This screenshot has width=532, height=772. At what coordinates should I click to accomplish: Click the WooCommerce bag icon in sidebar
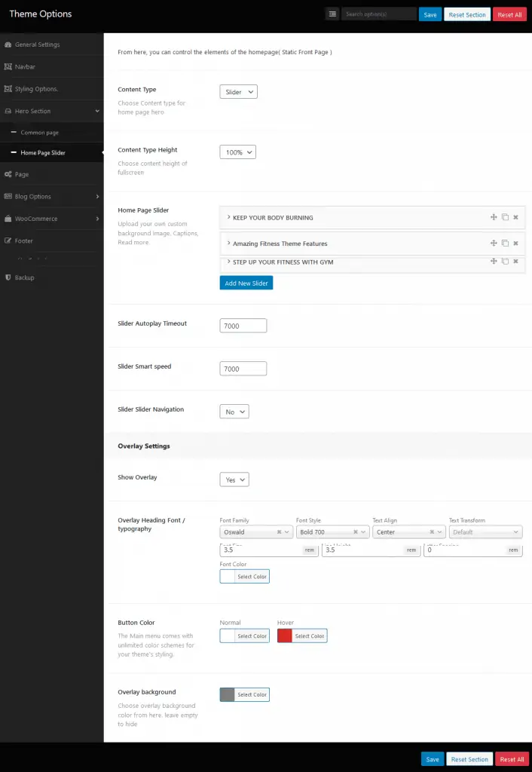coord(8,219)
